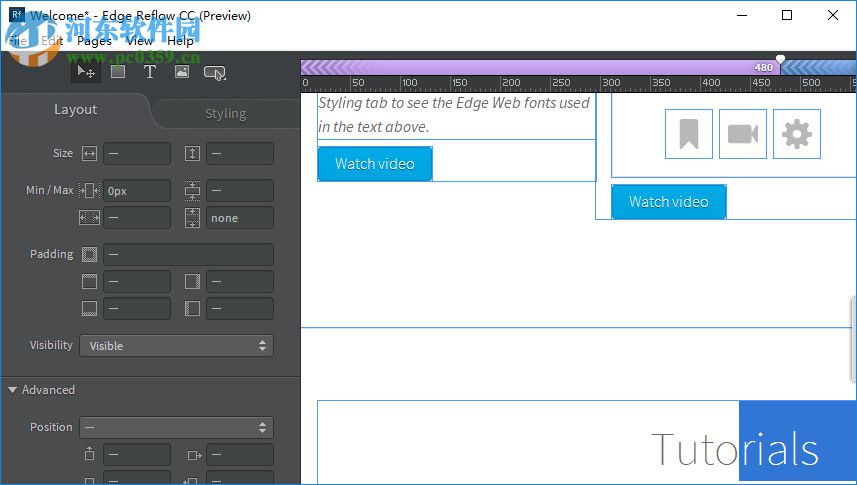Open the File menu
The width and height of the screenshot is (857, 485).
click(x=17, y=40)
